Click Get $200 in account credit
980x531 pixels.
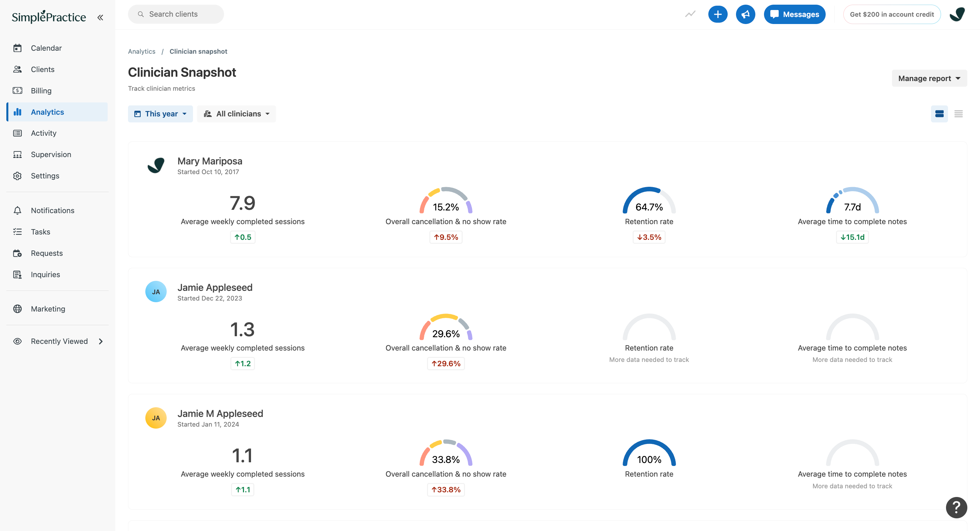click(891, 14)
